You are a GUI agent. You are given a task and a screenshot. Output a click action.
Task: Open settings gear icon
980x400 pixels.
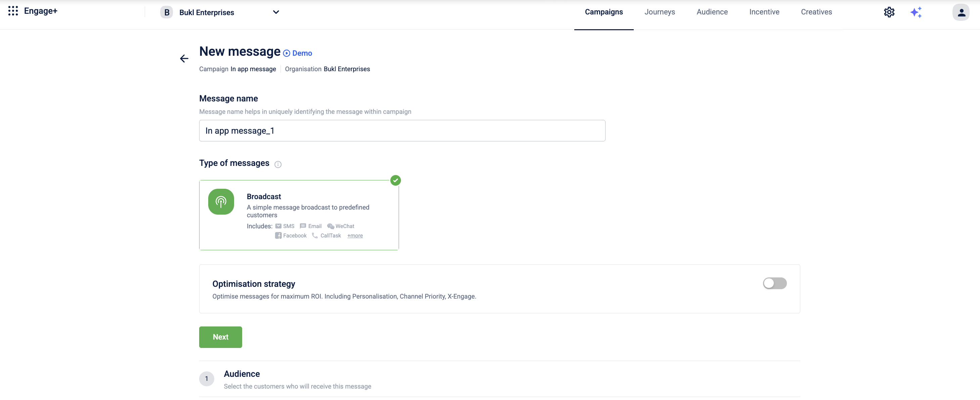pos(889,12)
